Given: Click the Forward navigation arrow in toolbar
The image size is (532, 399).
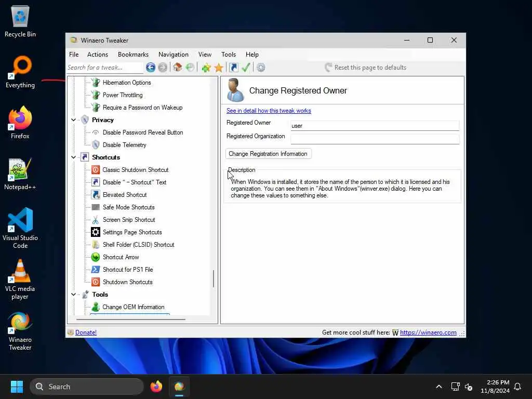Looking at the screenshot, I should [163, 68].
